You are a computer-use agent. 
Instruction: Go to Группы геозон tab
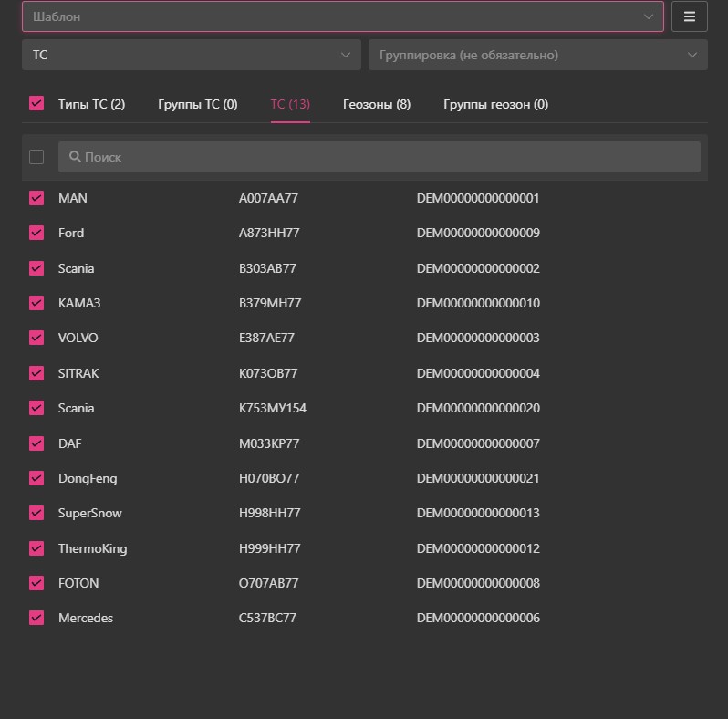pyautogui.click(x=495, y=104)
